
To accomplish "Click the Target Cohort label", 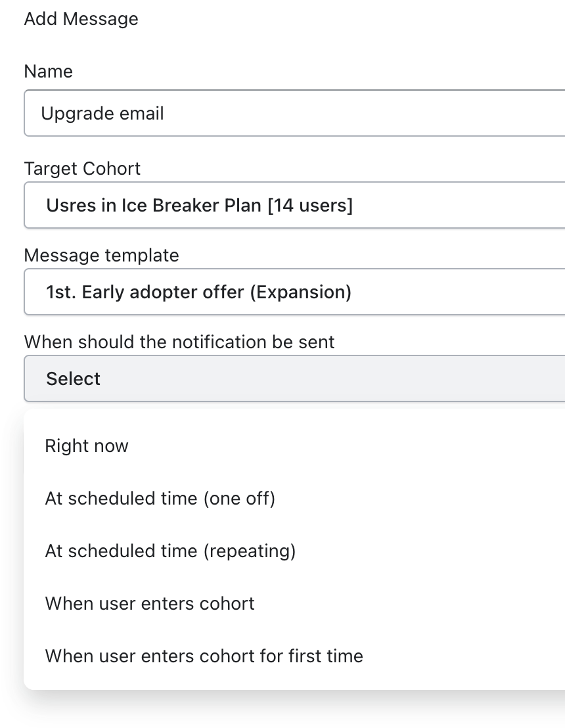I will (82, 168).
